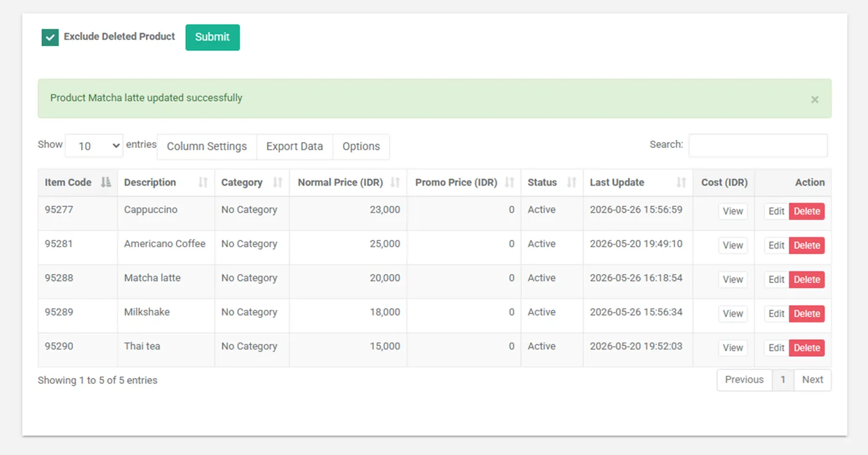Viewport: 868px width, 455px height.
Task: Sort by Promo Price (IDR) arrows
Action: click(x=509, y=183)
